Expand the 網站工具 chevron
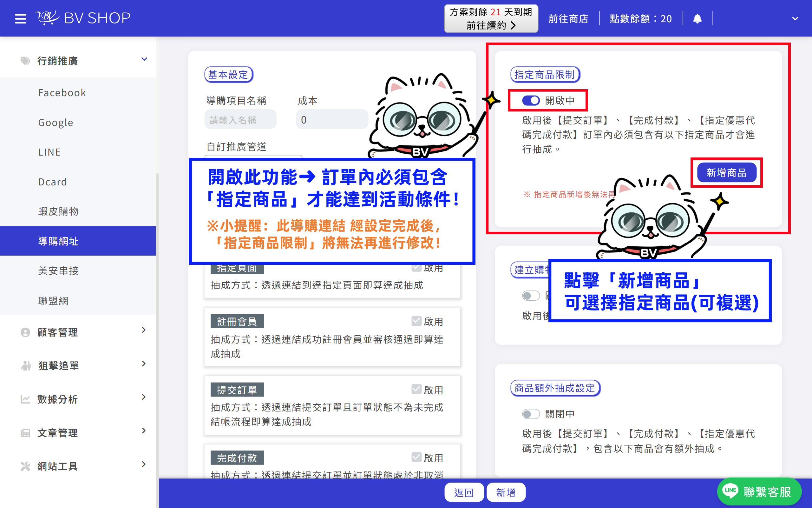Image resolution: width=812 pixels, height=508 pixels. (144, 464)
